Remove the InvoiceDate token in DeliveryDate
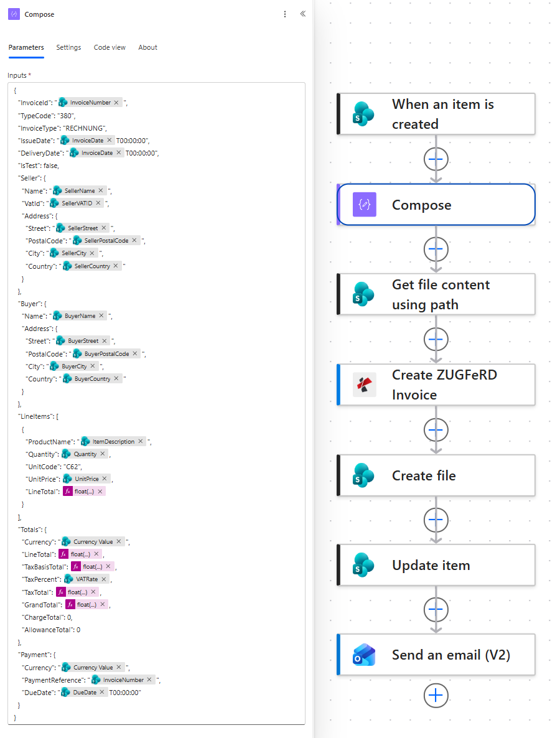560x738 pixels. 119,152
